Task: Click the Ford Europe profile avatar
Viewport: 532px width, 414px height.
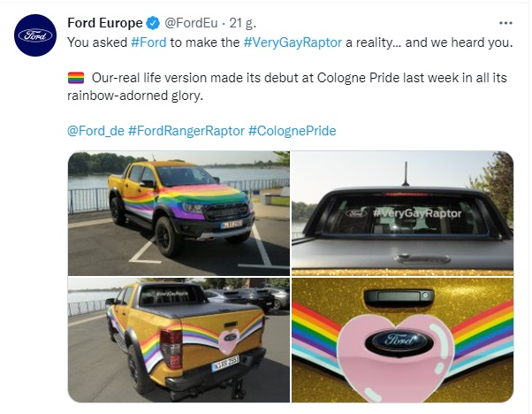Action: click(x=36, y=36)
